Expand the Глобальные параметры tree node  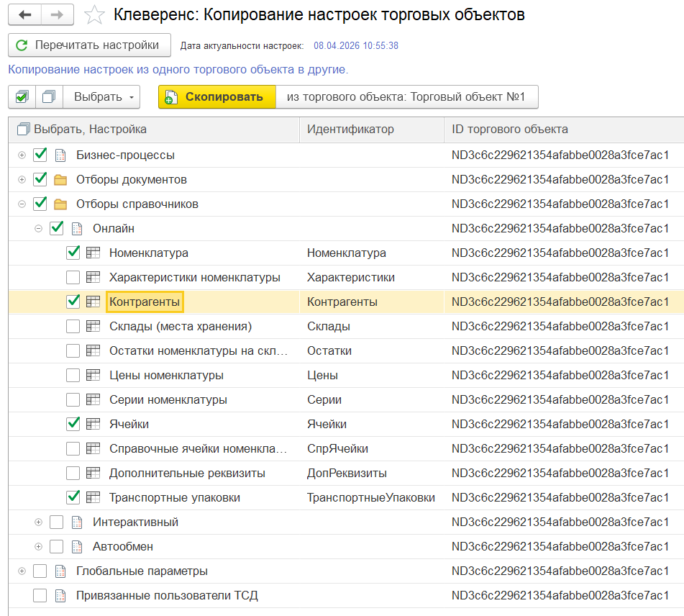pos(22,571)
